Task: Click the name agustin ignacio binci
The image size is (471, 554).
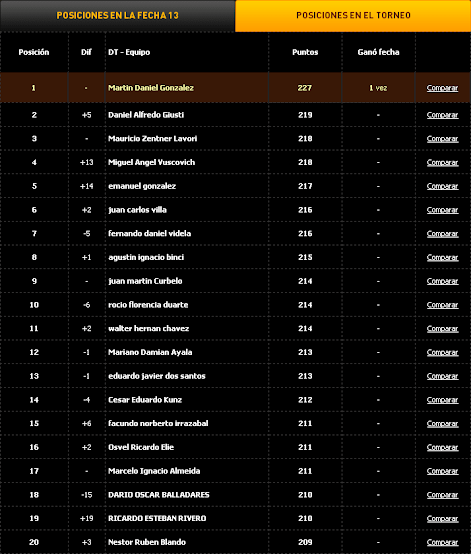Action: (146, 257)
